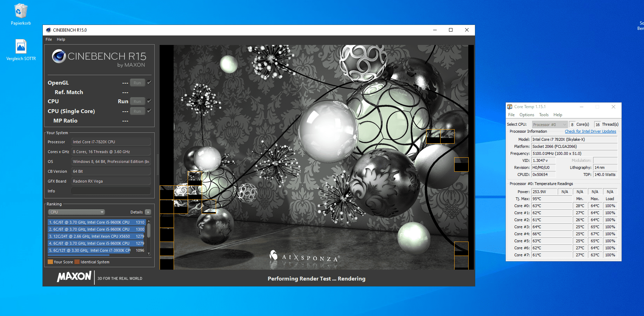Click Platform Socket 2066 field
The width and height of the screenshot is (644, 316).
click(x=574, y=146)
